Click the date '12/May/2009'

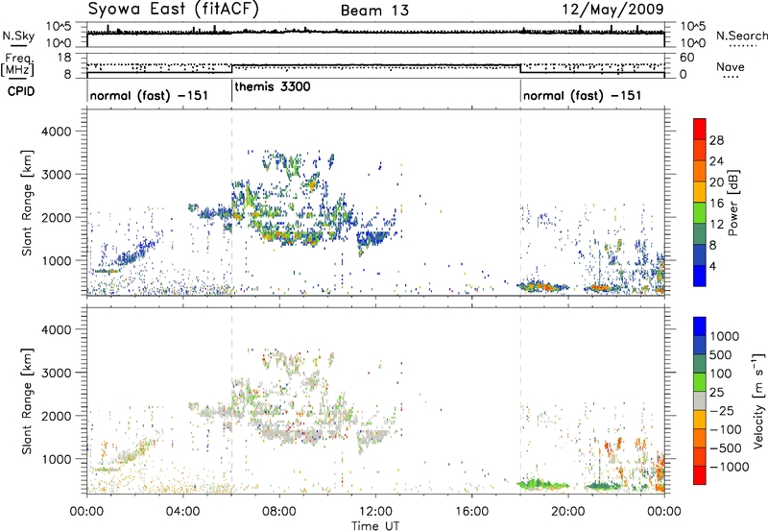pos(612,10)
